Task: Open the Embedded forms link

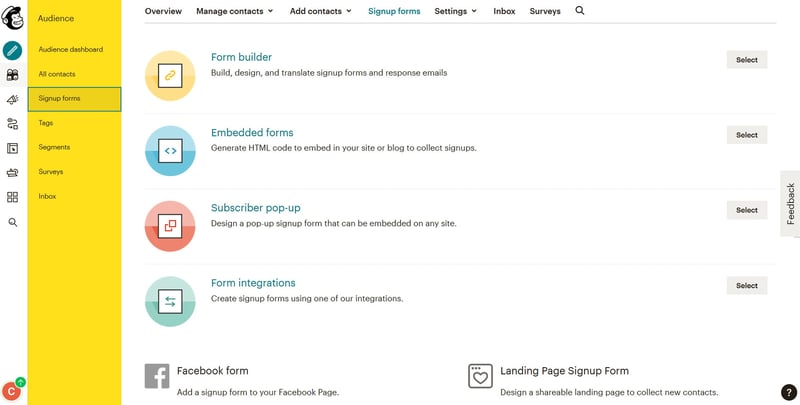Action: 252,132
